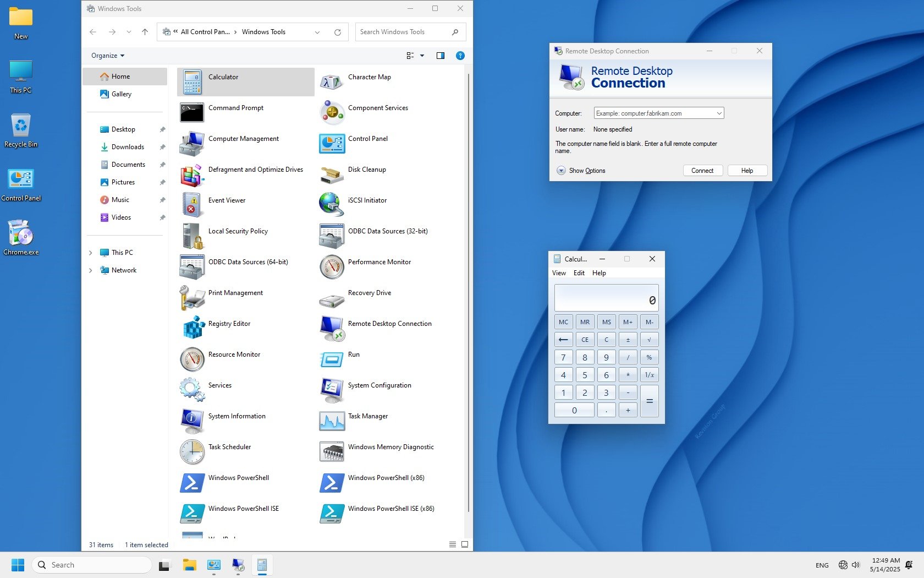This screenshot has height=578, width=924.
Task: Click the Connect button
Action: click(702, 171)
